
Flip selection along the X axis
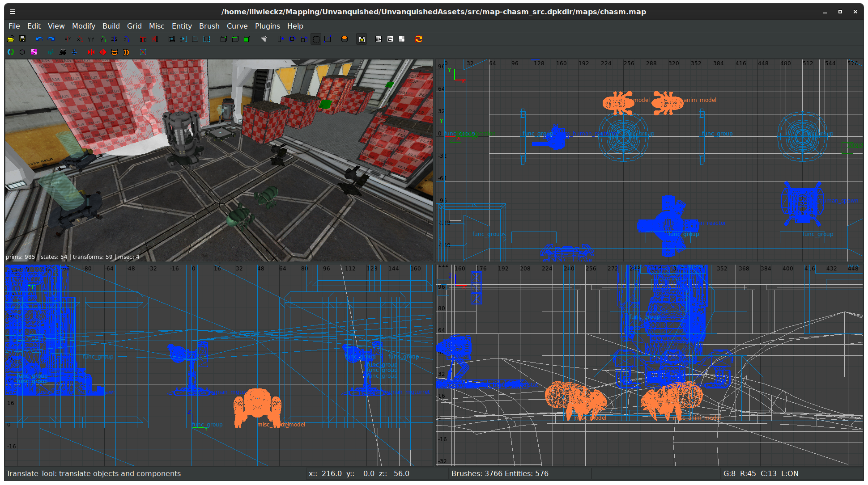tap(68, 39)
